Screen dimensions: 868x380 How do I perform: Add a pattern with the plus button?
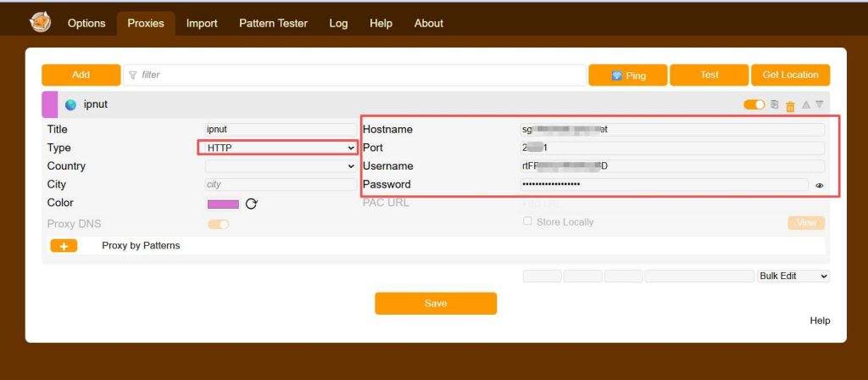tap(64, 246)
